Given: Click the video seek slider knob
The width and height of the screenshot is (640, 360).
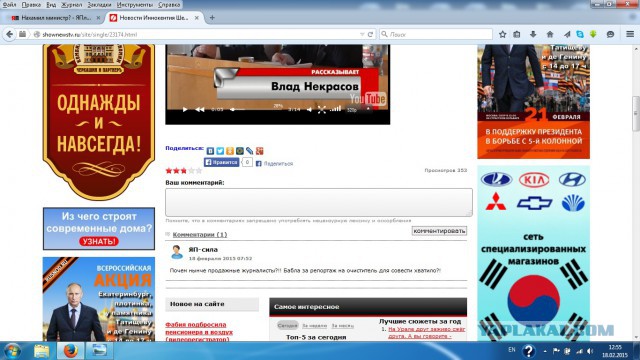Looking at the screenshot, I should coord(232,109).
